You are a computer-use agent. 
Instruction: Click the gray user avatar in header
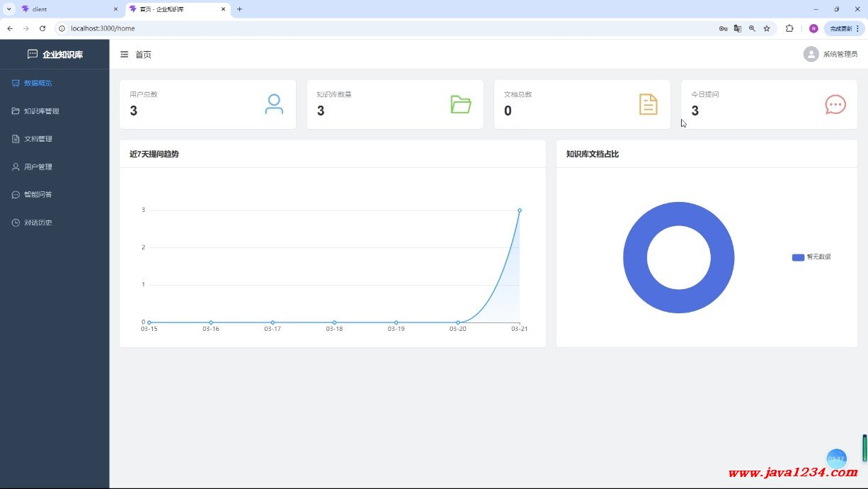(x=811, y=55)
